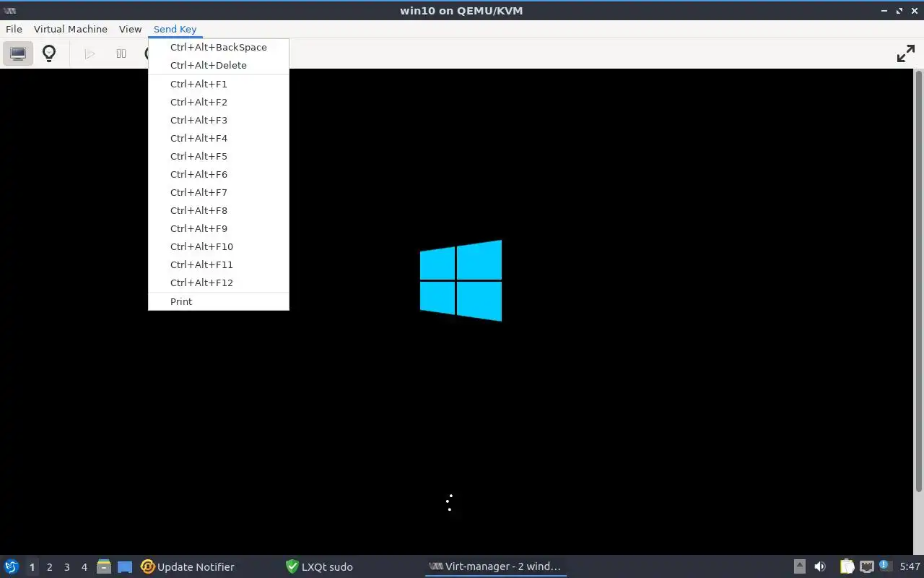Pause the virtual machine
The image size is (924, 578).
(121, 53)
